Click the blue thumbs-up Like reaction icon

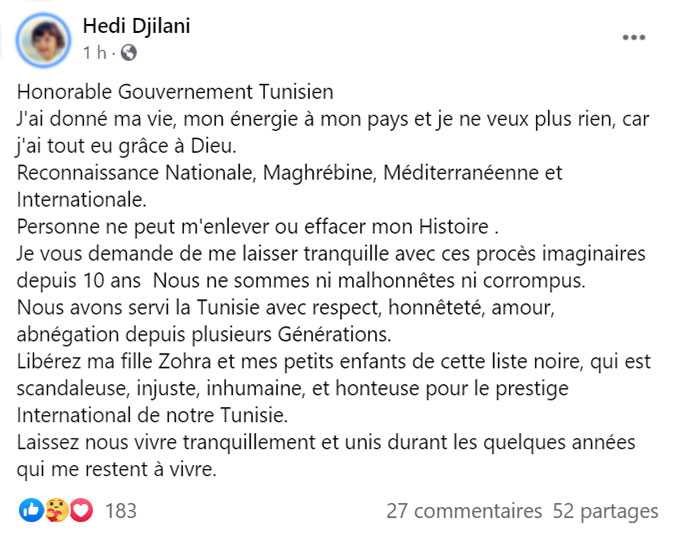(x=31, y=510)
